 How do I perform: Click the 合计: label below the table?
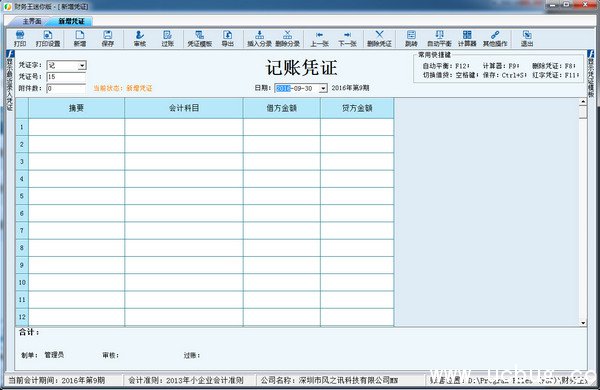click(29, 332)
